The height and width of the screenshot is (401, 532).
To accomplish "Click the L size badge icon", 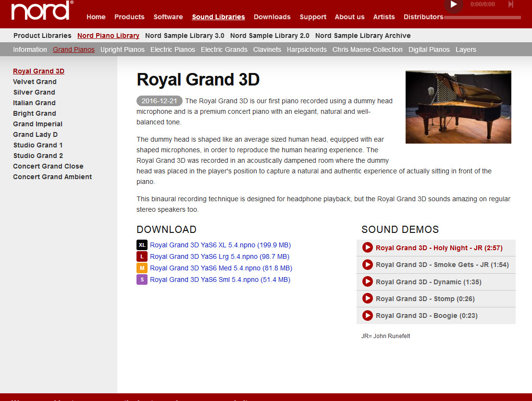I will click(142, 256).
